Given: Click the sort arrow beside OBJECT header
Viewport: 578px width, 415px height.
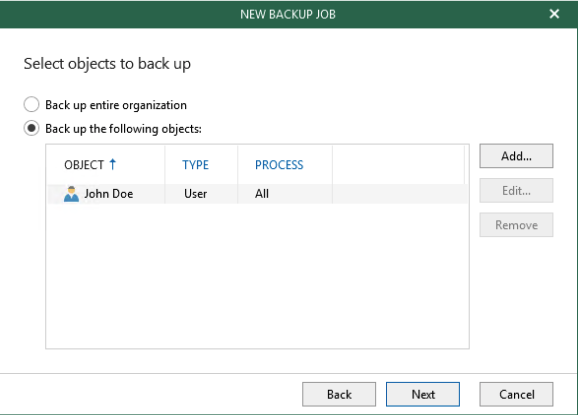Looking at the screenshot, I should [113, 164].
